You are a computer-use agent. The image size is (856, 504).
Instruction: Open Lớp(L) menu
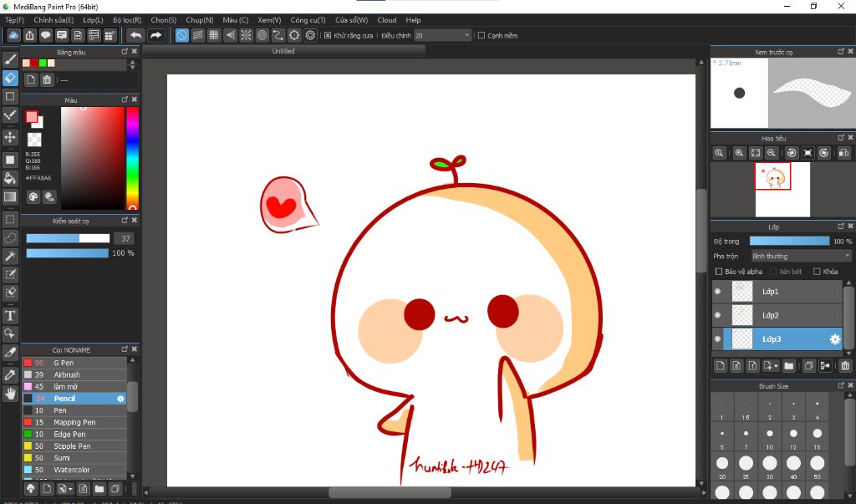[93, 20]
